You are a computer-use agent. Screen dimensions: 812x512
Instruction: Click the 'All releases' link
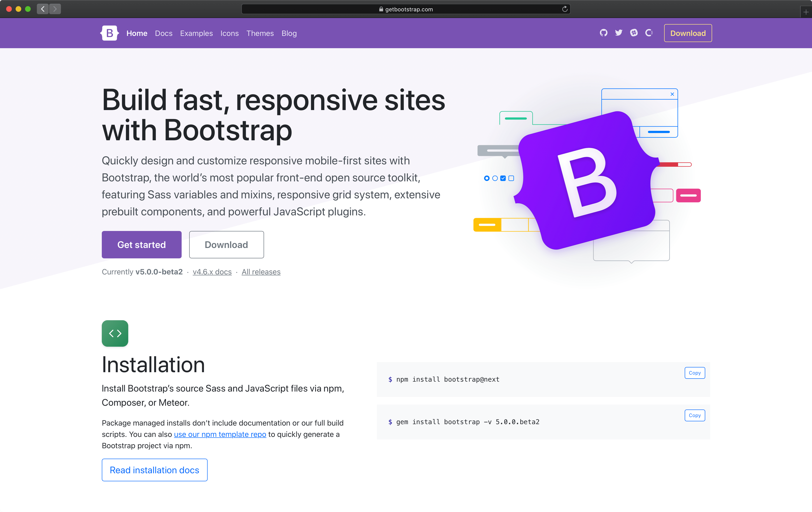pos(261,272)
